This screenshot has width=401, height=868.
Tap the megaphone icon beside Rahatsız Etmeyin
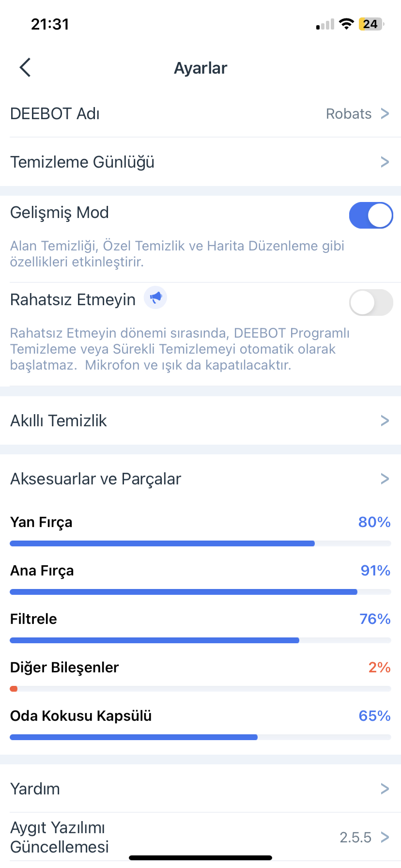[x=155, y=297]
